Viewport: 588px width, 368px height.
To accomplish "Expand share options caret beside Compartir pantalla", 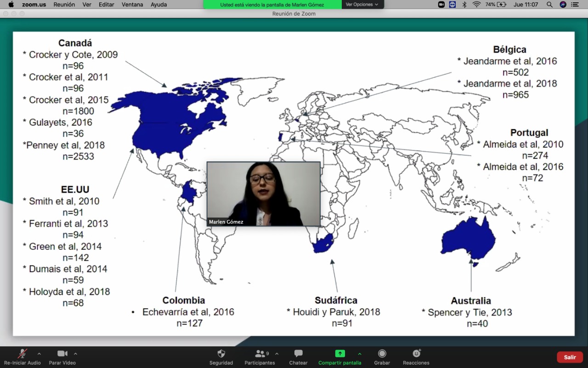I will [x=360, y=354].
